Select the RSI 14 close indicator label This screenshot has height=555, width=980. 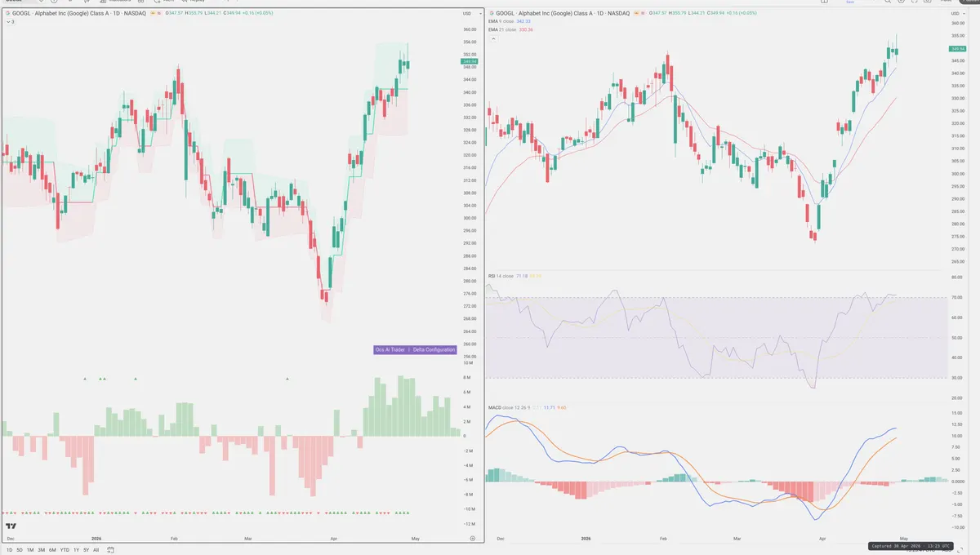coord(502,276)
